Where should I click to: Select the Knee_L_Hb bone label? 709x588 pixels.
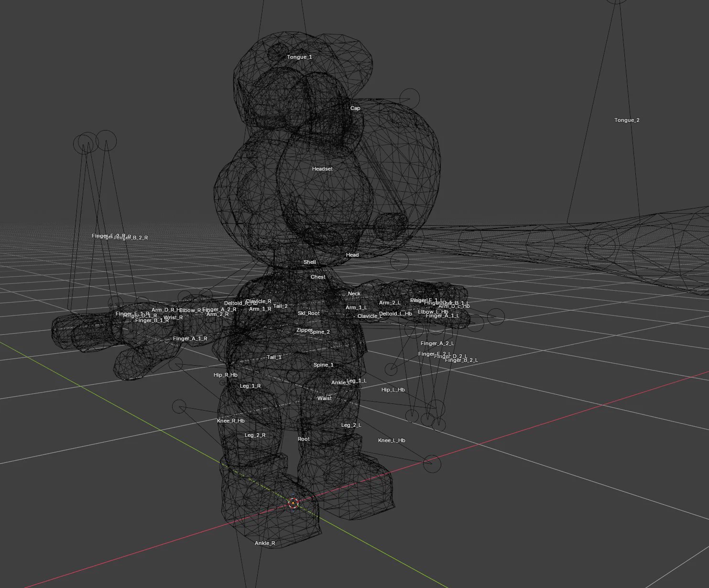point(392,440)
